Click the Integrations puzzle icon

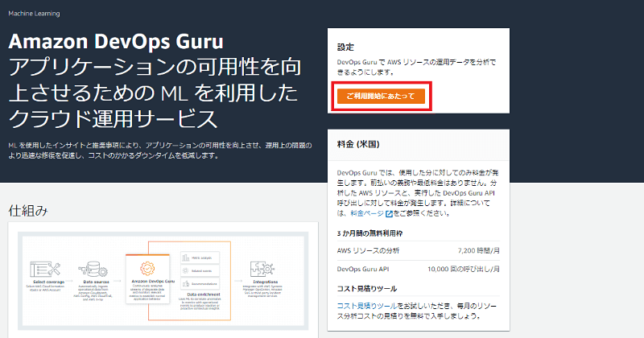point(263,270)
